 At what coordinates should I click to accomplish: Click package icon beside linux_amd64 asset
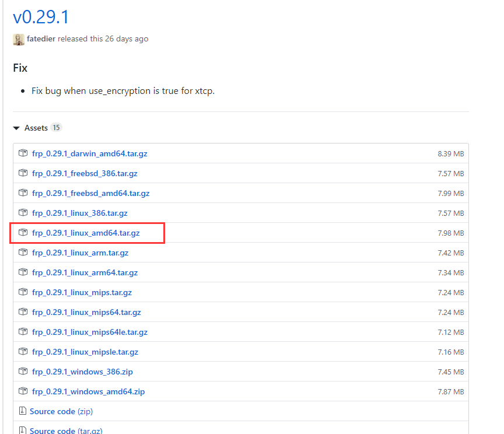(x=23, y=232)
